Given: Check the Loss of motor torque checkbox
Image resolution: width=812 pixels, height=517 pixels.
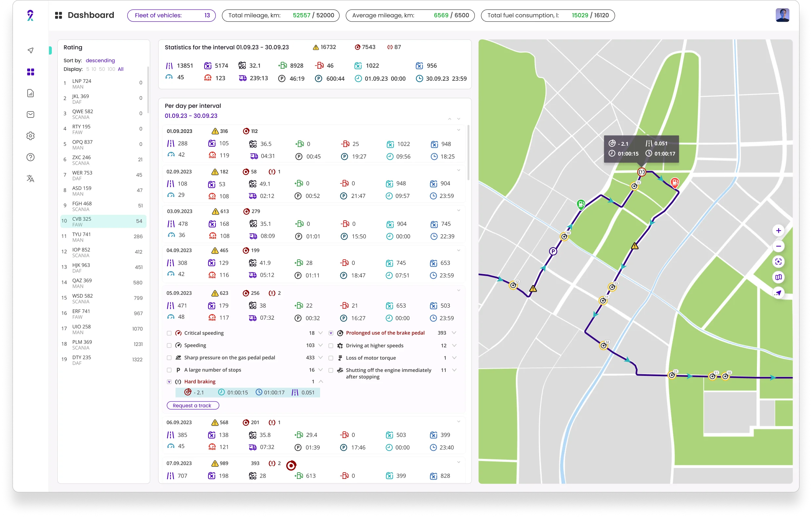Looking at the screenshot, I should coord(331,358).
